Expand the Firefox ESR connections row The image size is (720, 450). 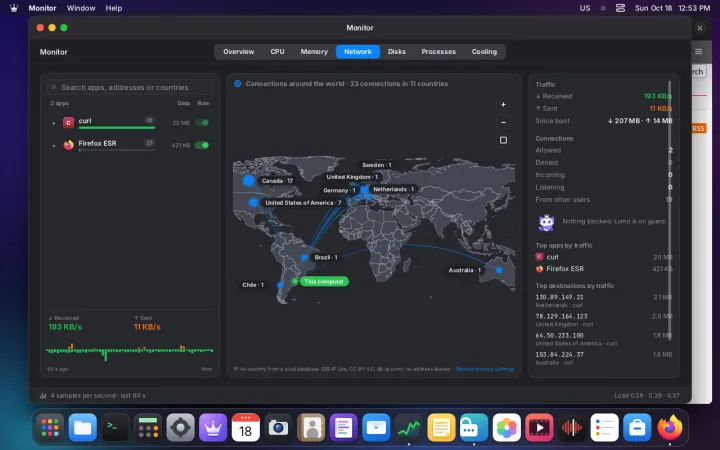tap(54, 146)
